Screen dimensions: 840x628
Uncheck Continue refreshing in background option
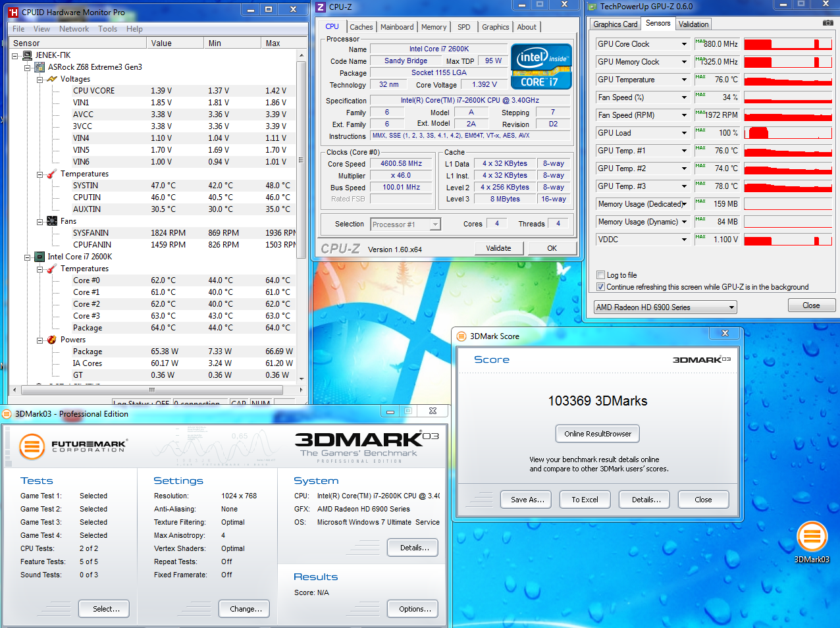(x=600, y=287)
